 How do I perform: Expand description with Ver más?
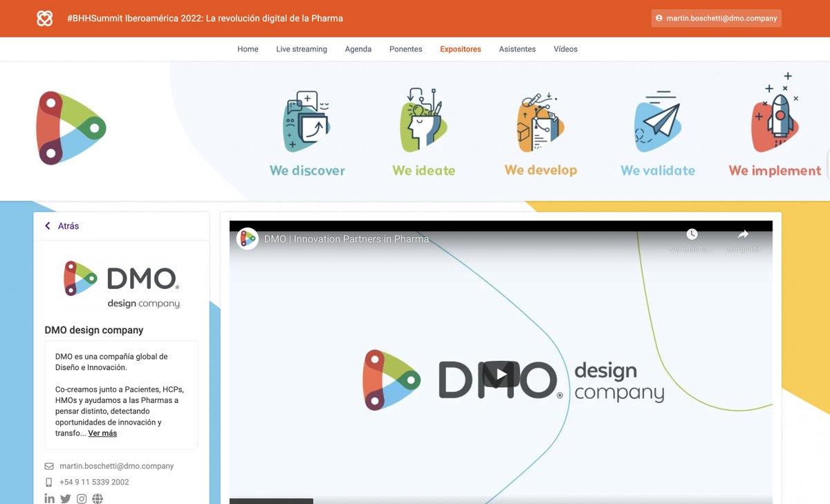pos(102,433)
